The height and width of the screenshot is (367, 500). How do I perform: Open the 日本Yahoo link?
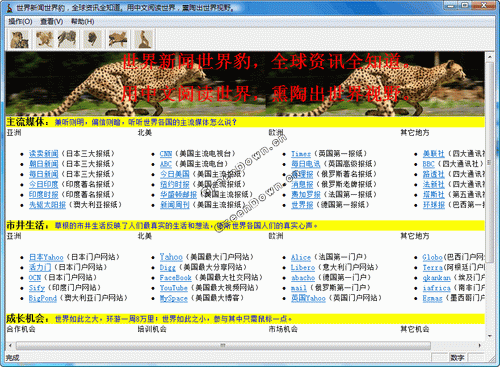(46, 257)
